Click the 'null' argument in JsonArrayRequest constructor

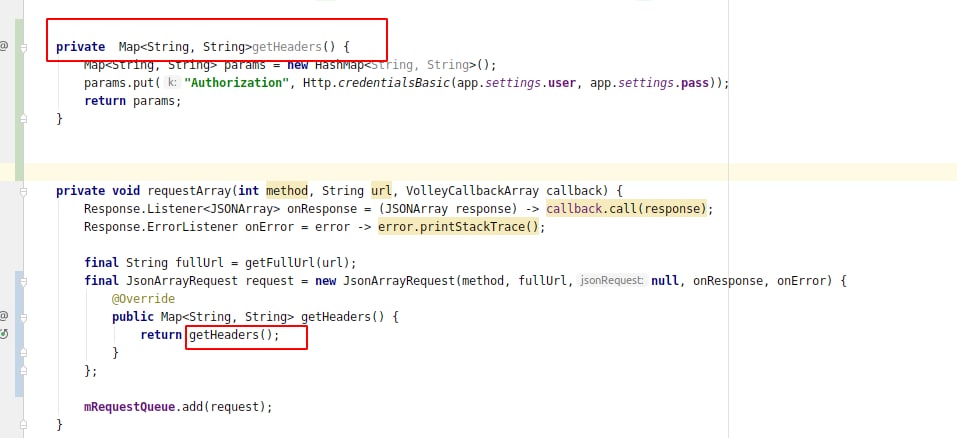click(x=665, y=281)
